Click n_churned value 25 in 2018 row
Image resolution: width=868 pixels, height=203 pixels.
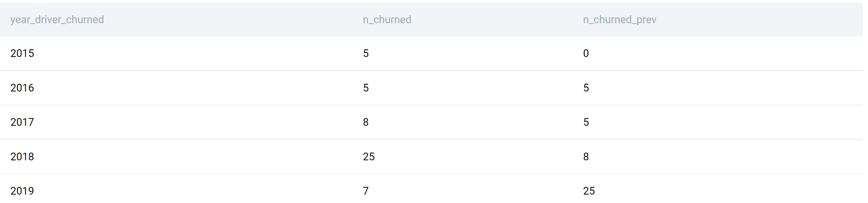pos(369,157)
